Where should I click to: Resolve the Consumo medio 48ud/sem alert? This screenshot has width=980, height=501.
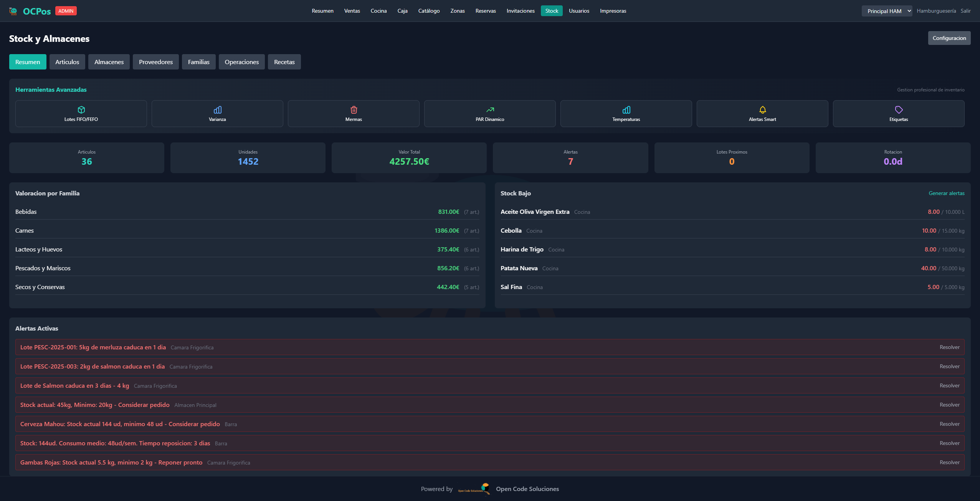[x=950, y=443]
